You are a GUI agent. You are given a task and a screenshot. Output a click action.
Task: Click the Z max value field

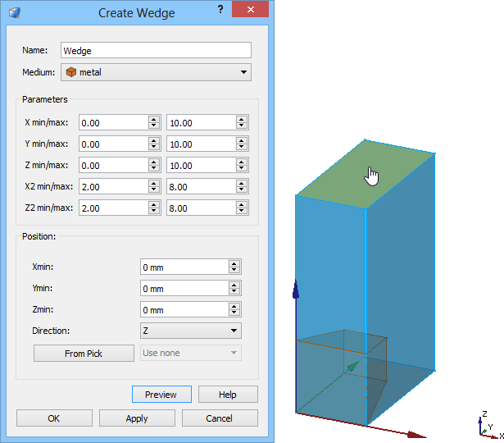pos(202,166)
